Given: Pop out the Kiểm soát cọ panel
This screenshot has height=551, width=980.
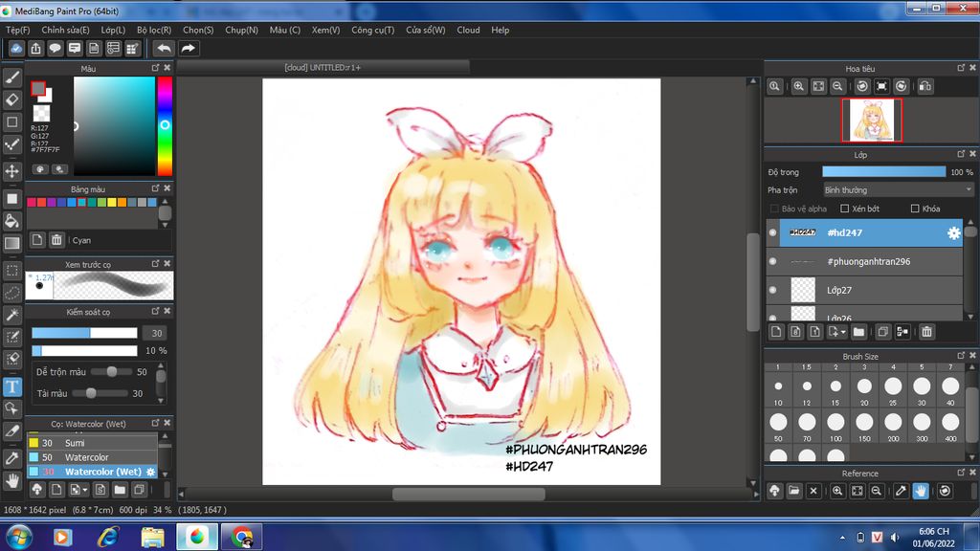Looking at the screenshot, I should pyautogui.click(x=155, y=311).
